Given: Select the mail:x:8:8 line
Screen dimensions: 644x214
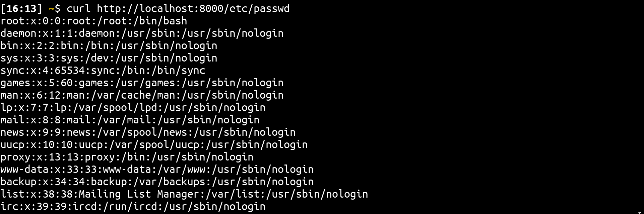Looking at the screenshot, I should (x=130, y=120).
